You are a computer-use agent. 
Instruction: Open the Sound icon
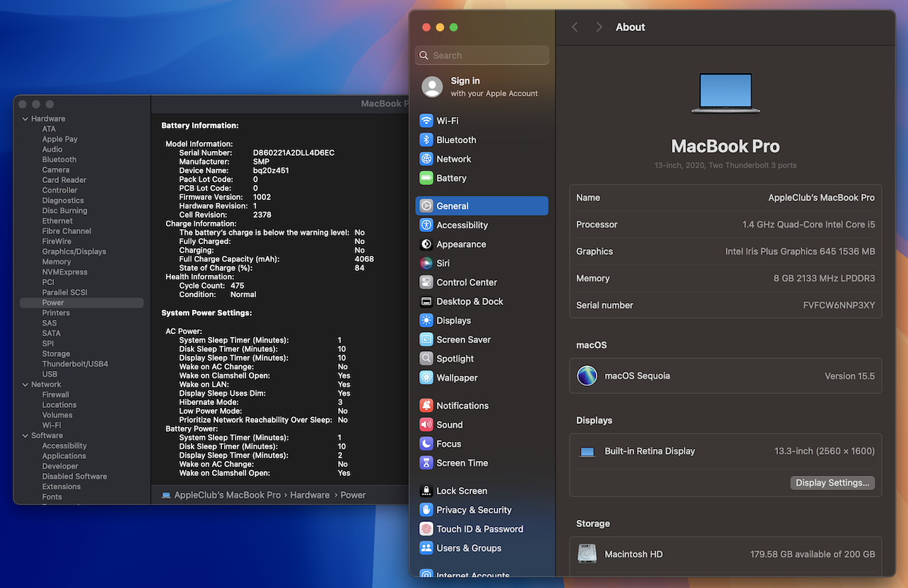tap(426, 425)
